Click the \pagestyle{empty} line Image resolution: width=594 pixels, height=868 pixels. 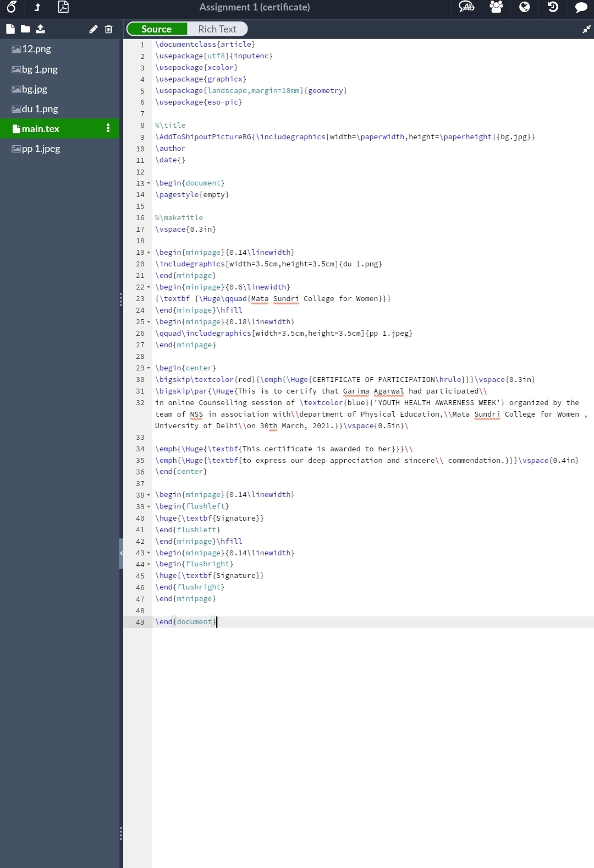[x=192, y=194]
